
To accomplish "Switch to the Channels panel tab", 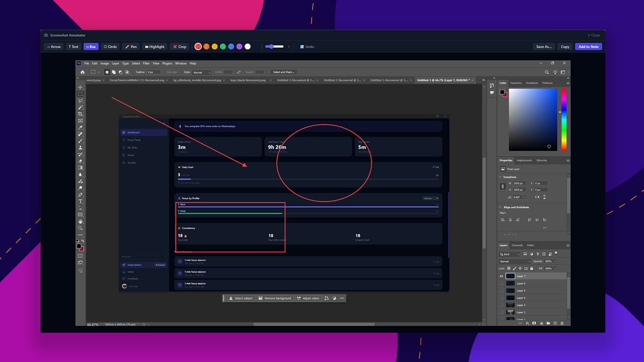I will 517,245.
